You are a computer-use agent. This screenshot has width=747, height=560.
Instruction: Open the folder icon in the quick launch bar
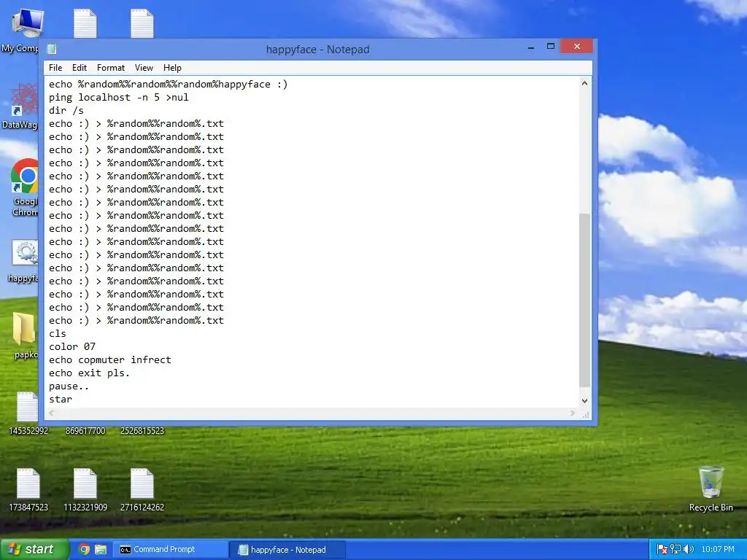pos(101,550)
